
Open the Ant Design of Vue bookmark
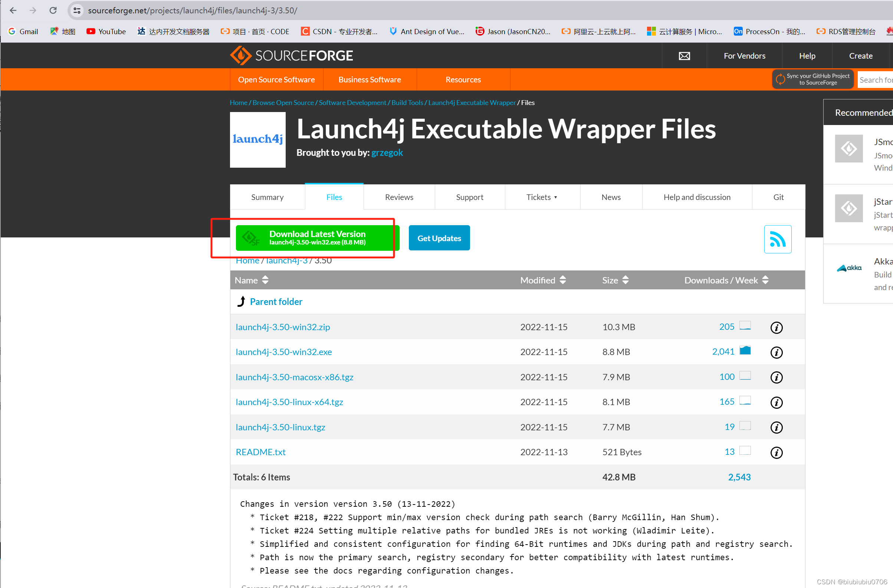(427, 32)
